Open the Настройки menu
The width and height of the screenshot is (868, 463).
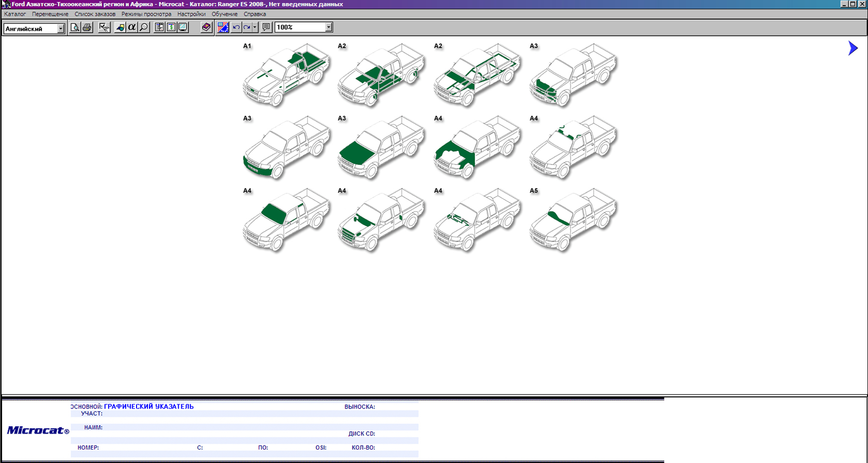click(191, 14)
